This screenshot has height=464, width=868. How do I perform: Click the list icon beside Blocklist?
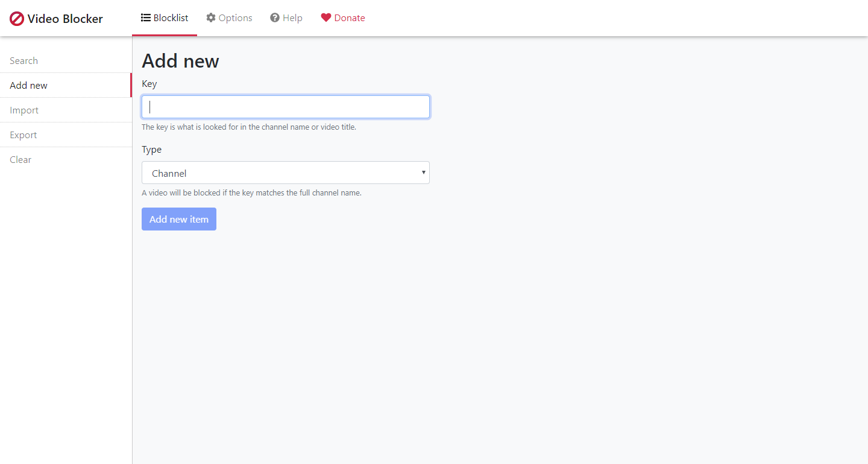coord(146,17)
